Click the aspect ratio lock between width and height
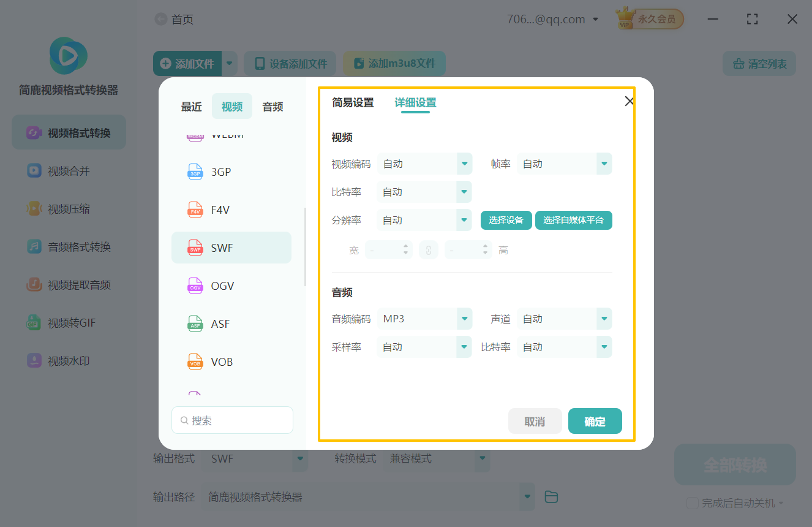Viewport: 812px width, 527px height. (429, 249)
